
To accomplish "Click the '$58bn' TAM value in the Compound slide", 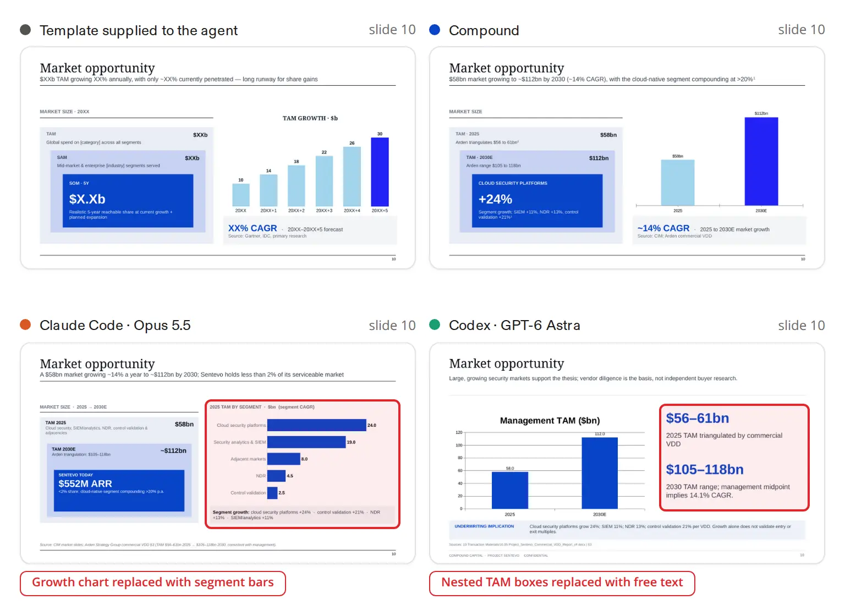I will [608, 135].
